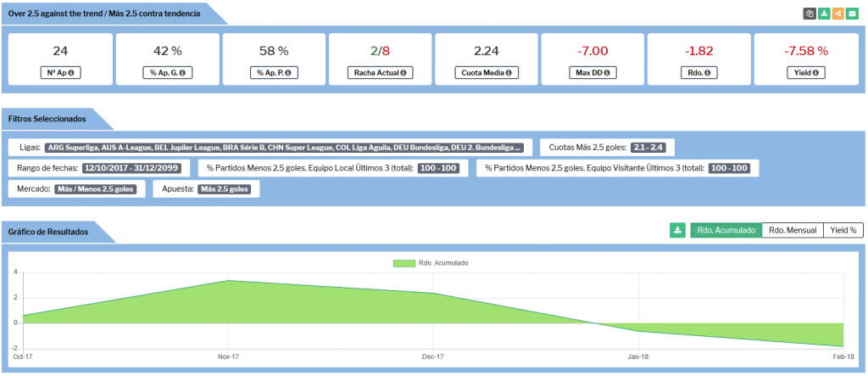This screenshot has height=376, width=868.
Task: Click the green legend color swatch
Action: point(403,263)
